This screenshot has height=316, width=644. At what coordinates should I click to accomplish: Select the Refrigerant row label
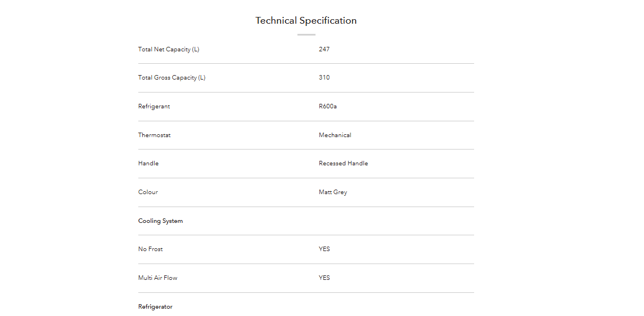(x=154, y=106)
